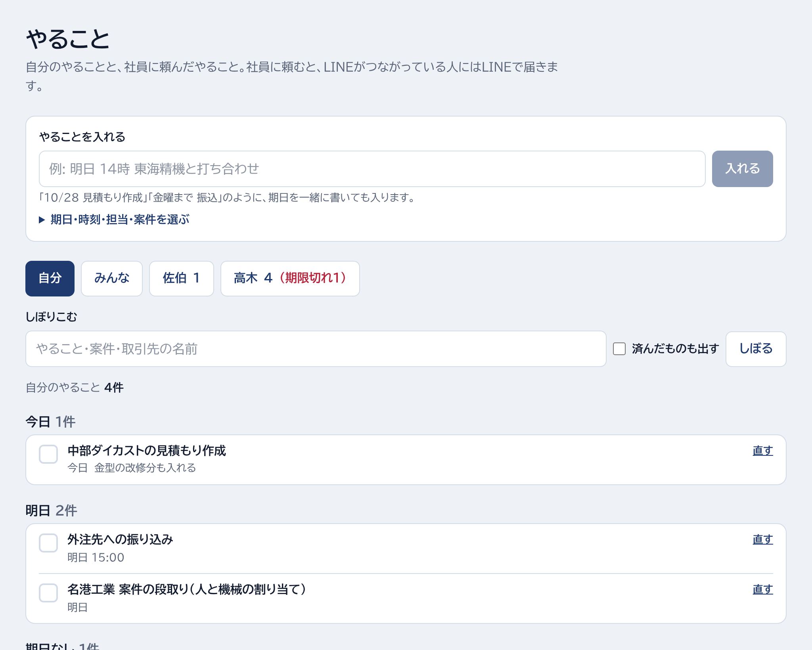Click 直す for 外注先への振り込み
This screenshot has height=650, width=812.
pos(763,539)
